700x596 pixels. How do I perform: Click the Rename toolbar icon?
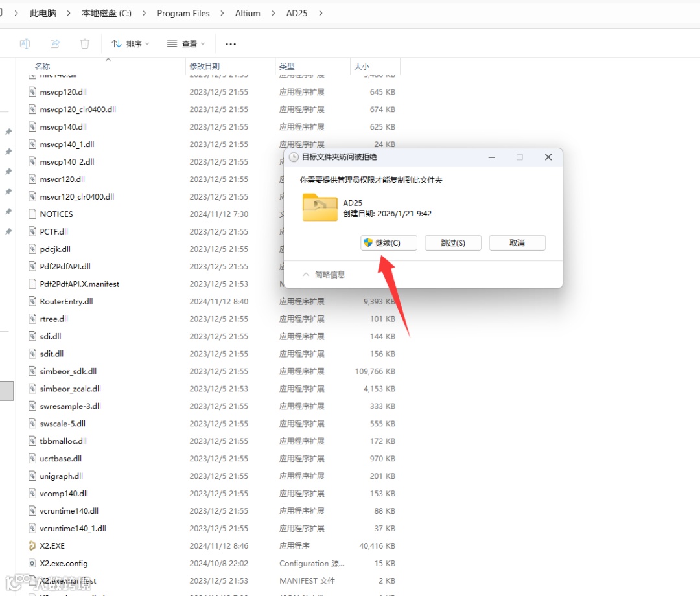coord(25,43)
